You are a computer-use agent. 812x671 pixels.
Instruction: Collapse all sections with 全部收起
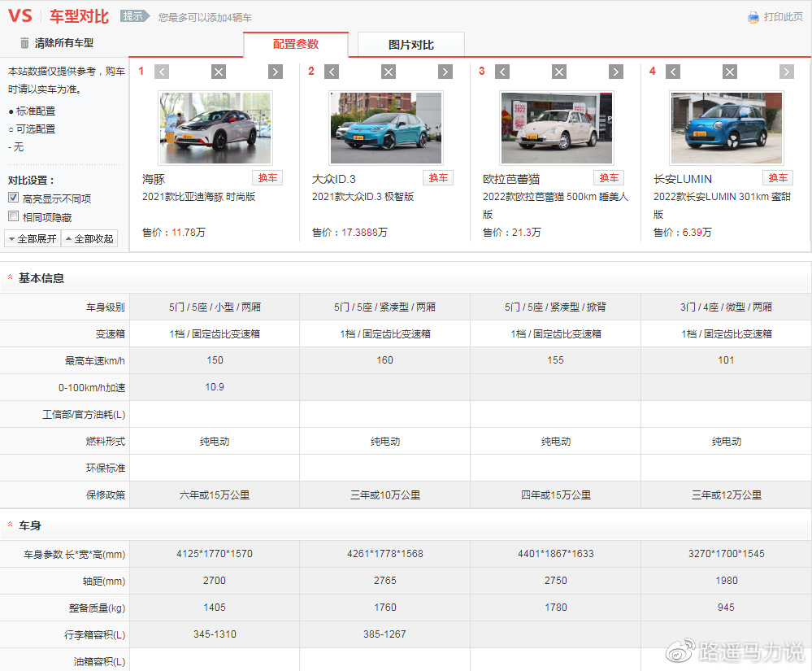89,238
